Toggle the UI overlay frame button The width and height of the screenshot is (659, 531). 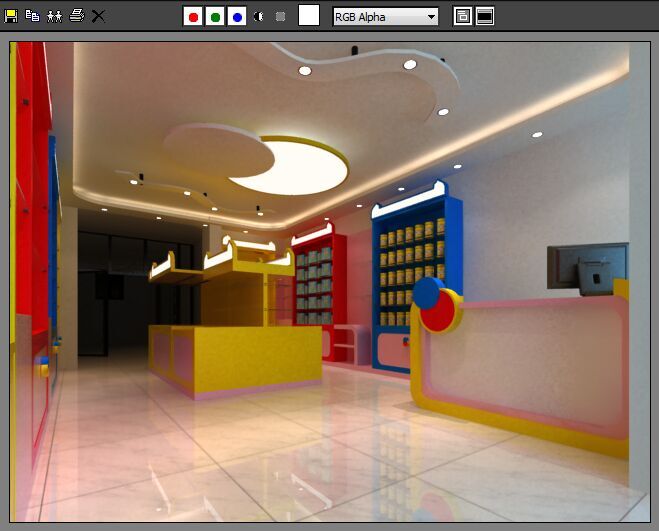pos(463,16)
